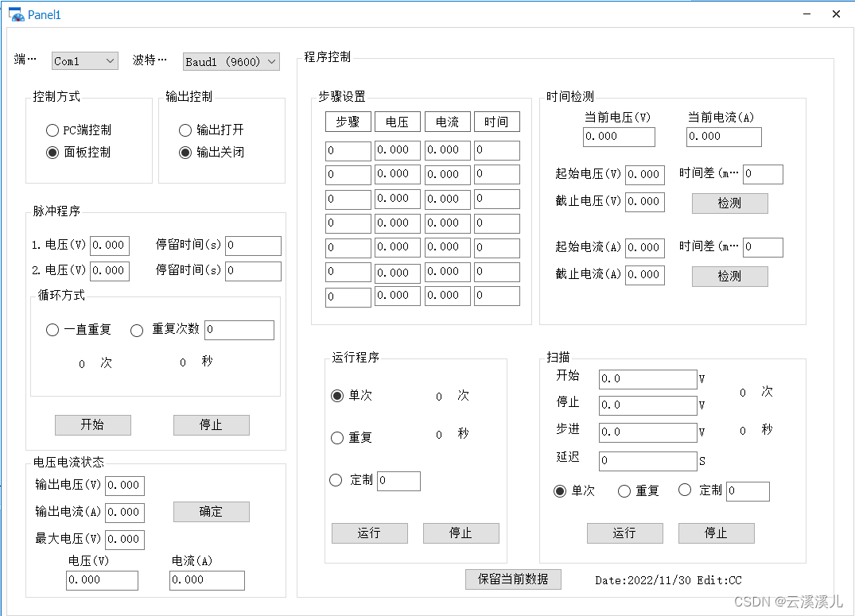Expand the 定制 count dropdown in 运行程序
The height and width of the screenshot is (616, 855).
(x=398, y=481)
